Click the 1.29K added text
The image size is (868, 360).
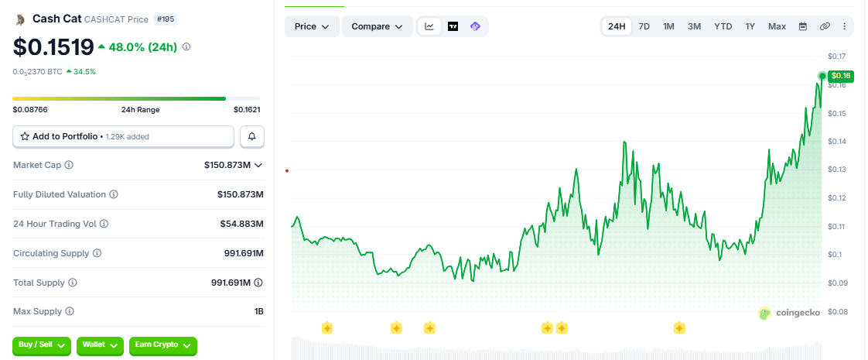127,136
